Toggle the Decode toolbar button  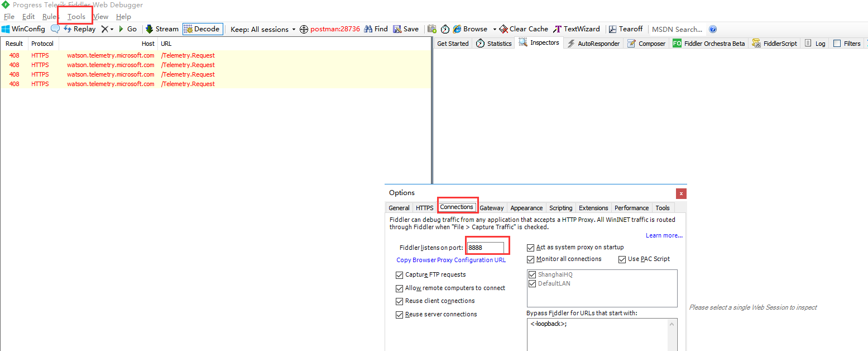pos(202,29)
